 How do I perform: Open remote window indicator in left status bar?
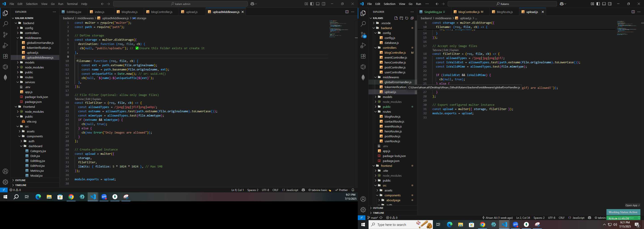pyautogui.click(x=4, y=190)
